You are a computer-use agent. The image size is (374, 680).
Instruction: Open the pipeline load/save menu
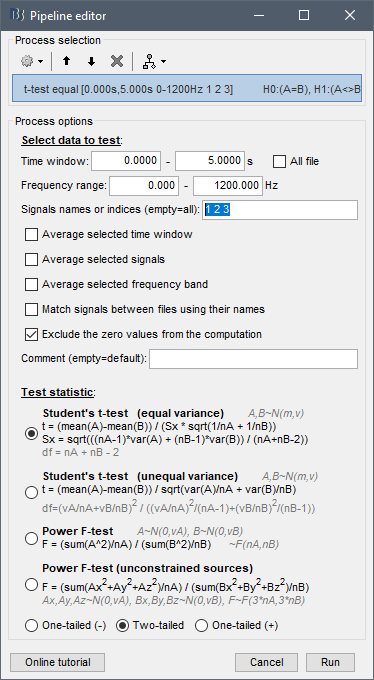[x=154, y=62]
